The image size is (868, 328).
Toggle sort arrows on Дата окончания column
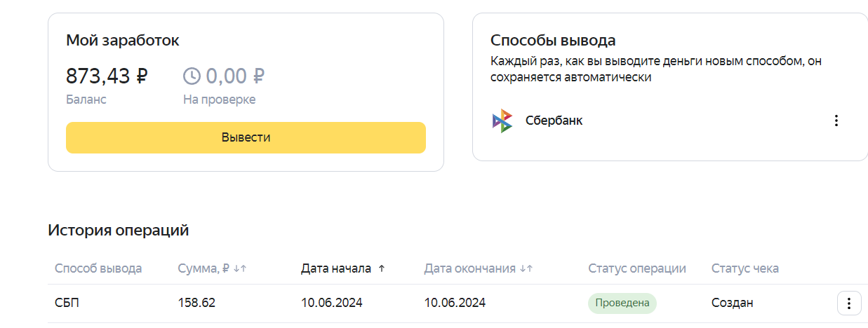click(x=526, y=268)
